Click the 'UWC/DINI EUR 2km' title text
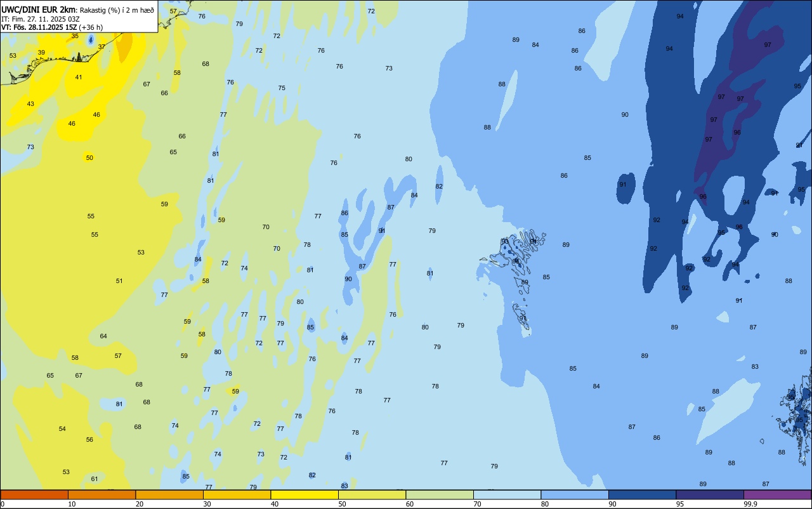The width and height of the screenshot is (812, 509). coord(38,10)
